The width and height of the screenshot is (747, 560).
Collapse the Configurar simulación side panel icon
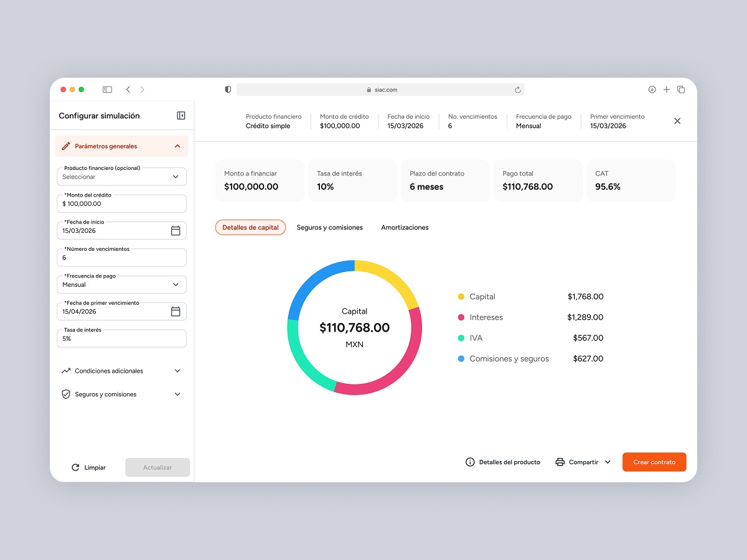181,116
